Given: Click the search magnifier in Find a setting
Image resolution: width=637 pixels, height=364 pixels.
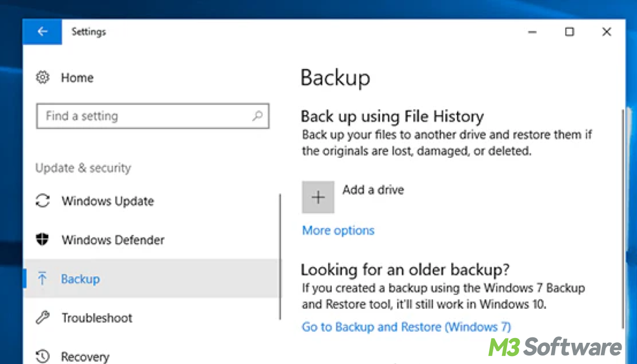Looking at the screenshot, I should (257, 116).
